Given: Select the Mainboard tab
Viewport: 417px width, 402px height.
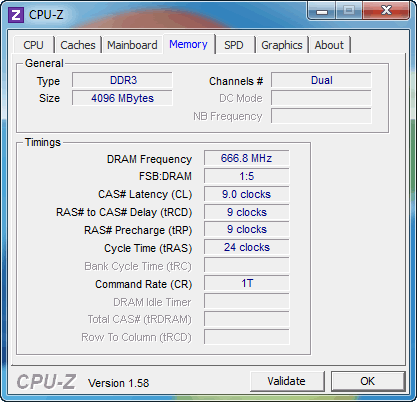Looking at the screenshot, I should [132, 45].
